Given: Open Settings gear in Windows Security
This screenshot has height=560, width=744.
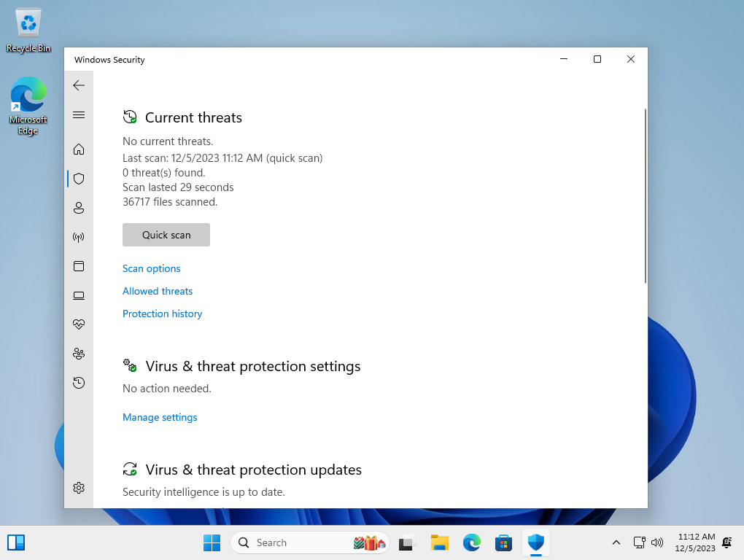Looking at the screenshot, I should (x=79, y=488).
